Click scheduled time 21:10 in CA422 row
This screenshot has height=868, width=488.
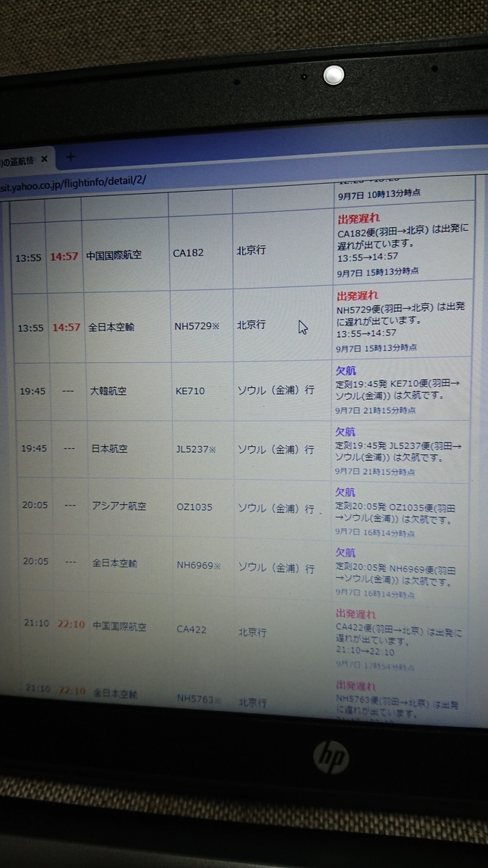pos(36,624)
